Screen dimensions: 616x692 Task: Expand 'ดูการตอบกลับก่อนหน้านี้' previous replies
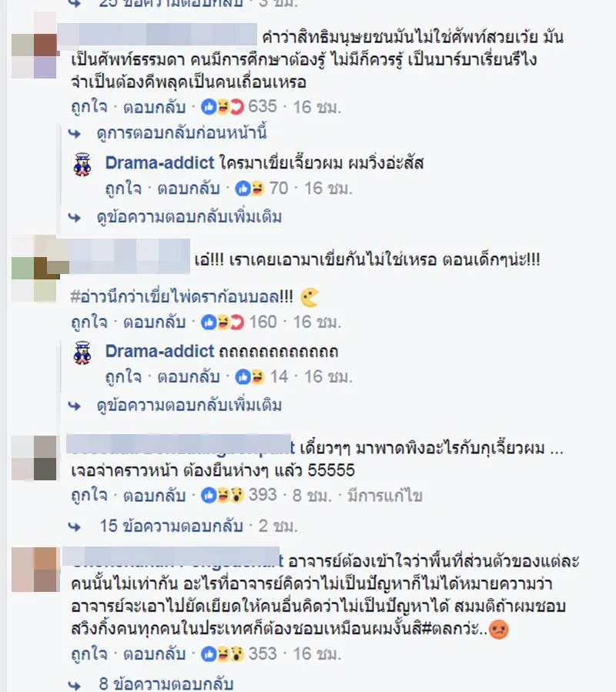182,133
